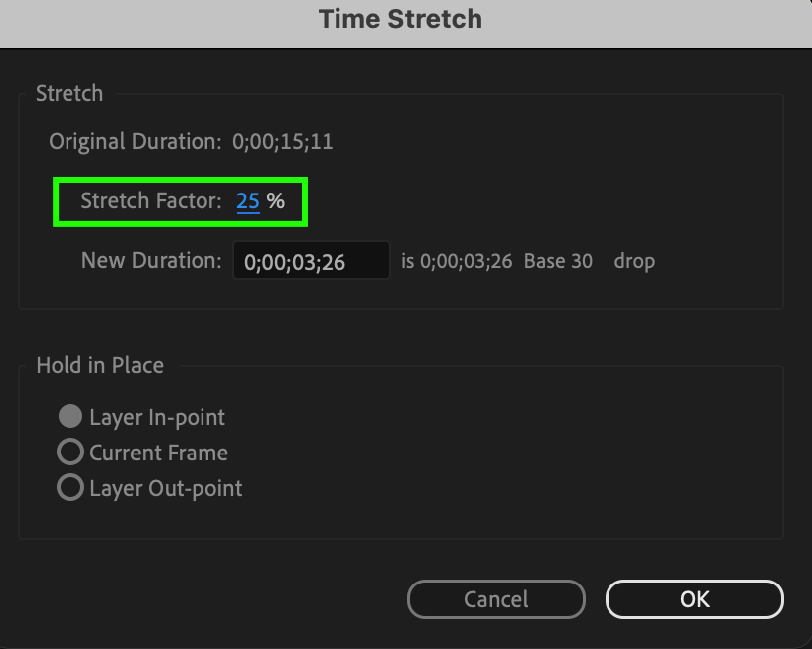Enable the Layer Out-point radio button
This screenshot has width=812, height=649.
coord(69,488)
